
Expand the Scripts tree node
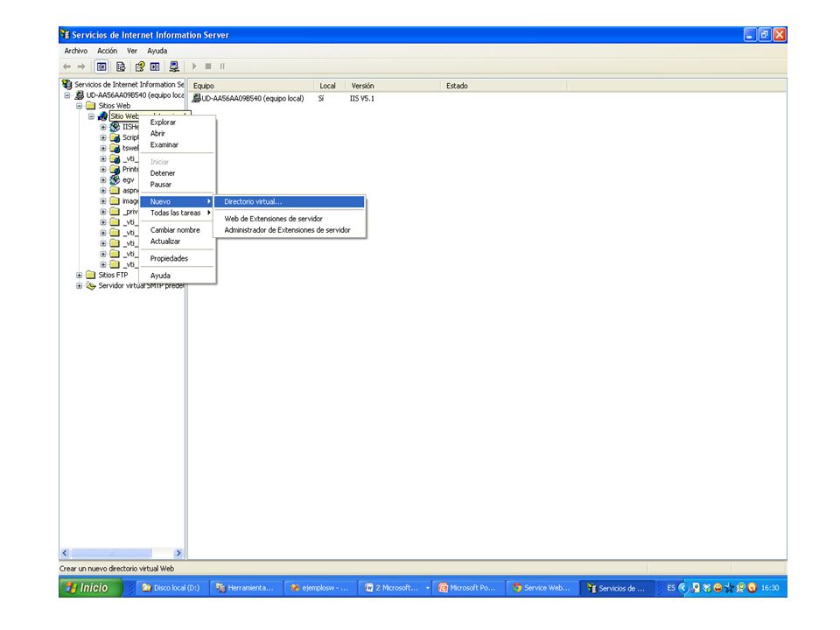(x=103, y=137)
